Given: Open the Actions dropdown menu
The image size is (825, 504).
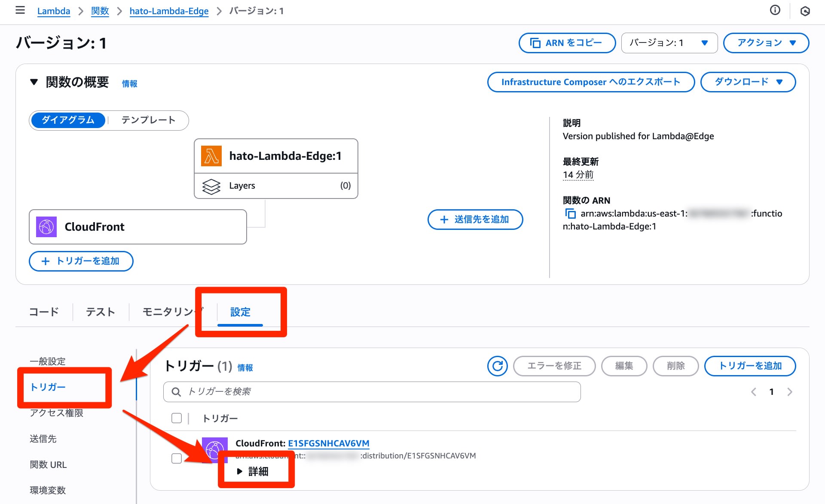Looking at the screenshot, I should coord(766,43).
